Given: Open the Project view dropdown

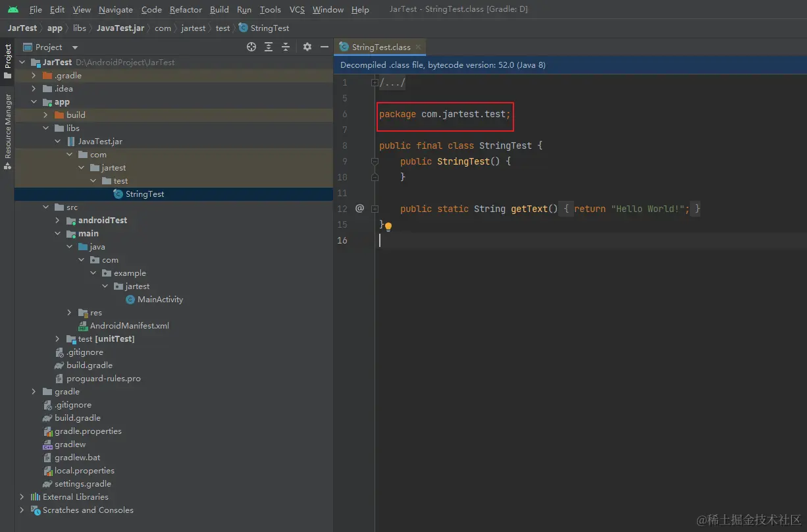Looking at the screenshot, I should pos(74,47).
